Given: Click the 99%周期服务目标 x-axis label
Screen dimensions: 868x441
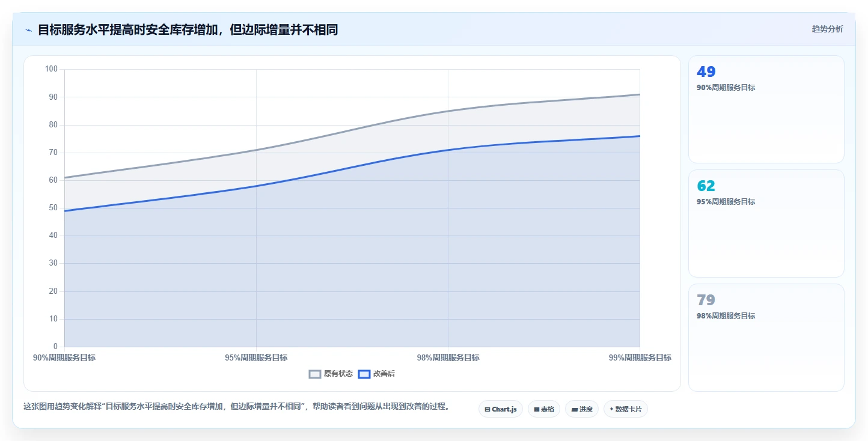Looking at the screenshot, I should [640, 357].
